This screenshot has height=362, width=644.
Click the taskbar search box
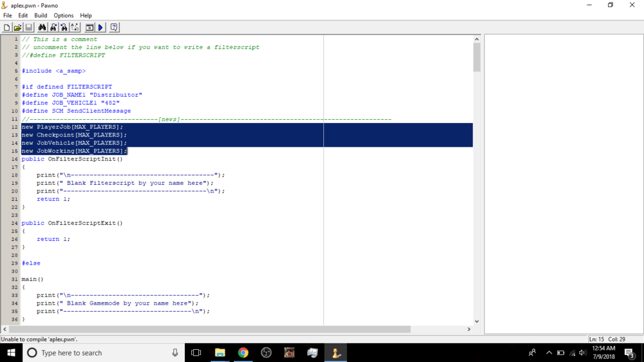(x=102, y=352)
